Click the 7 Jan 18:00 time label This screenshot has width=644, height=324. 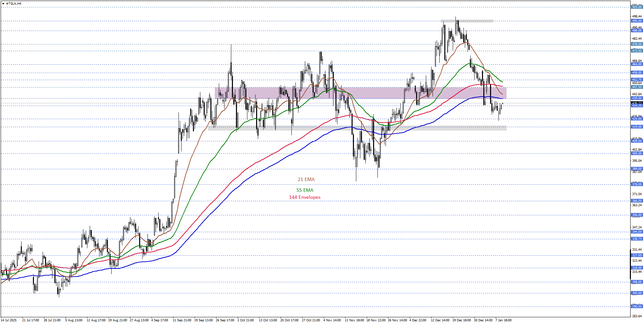click(503, 320)
